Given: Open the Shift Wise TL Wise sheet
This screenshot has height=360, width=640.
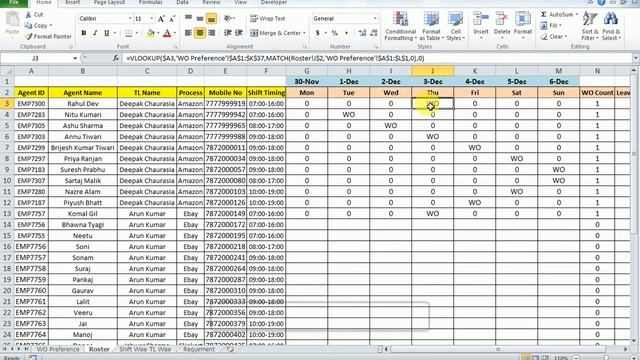Looking at the screenshot, I should pyautogui.click(x=145, y=349).
